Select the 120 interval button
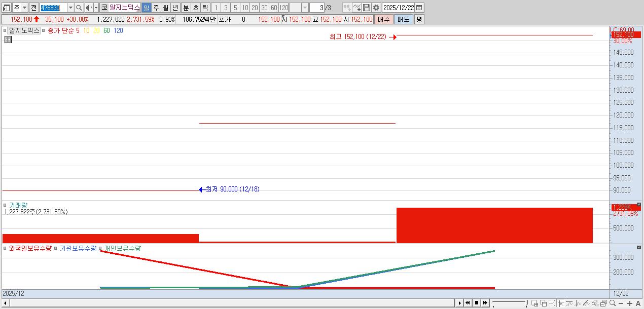Image resolution: width=644 pixels, height=309 pixels. pyautogui.click(x=283, y=8)
